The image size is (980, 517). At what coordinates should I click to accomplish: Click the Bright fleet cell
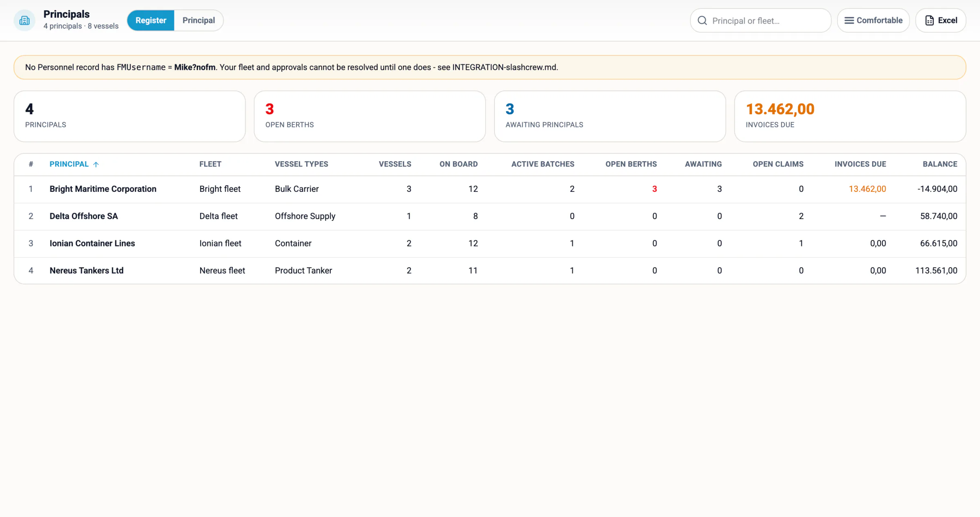click(220, 189)
